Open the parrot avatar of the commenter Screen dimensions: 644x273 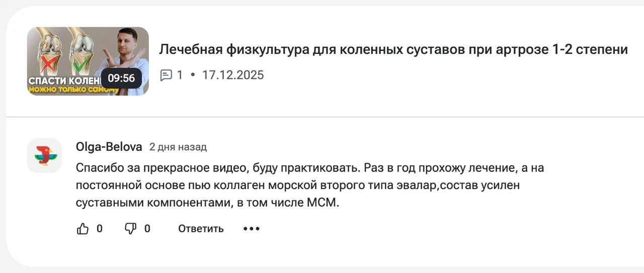(x=44, y=155)
